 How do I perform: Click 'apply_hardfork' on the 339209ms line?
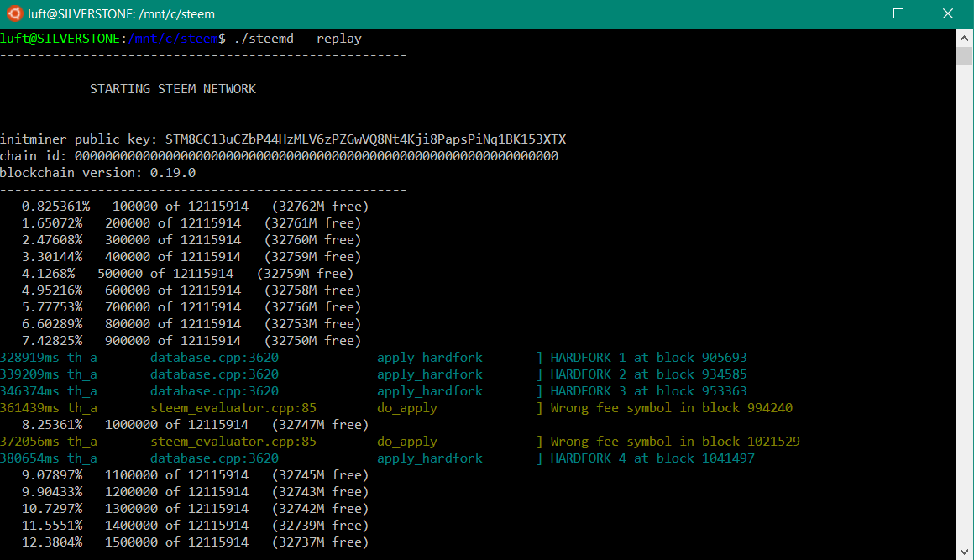click(x=430, y=374)
